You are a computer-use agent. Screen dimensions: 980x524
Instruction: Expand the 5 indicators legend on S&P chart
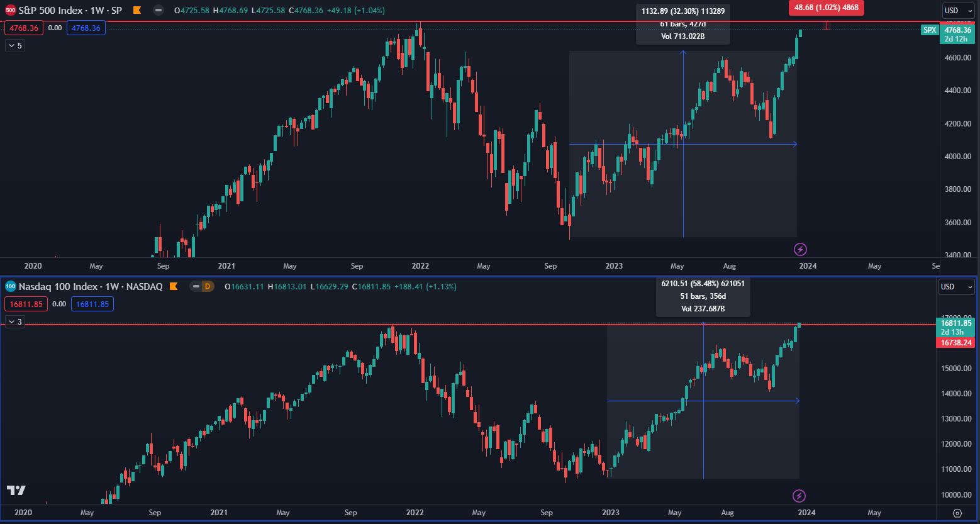coord(15,45)
